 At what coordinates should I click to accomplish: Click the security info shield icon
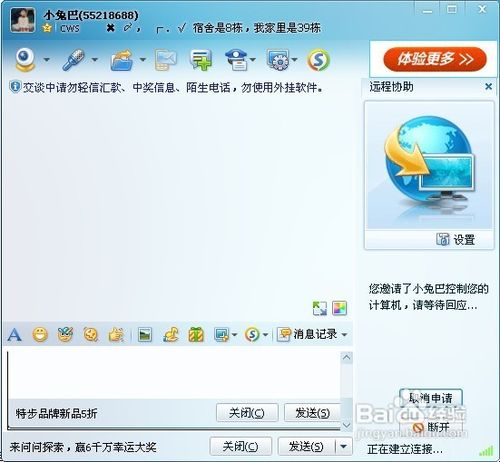tap(15, 87)
